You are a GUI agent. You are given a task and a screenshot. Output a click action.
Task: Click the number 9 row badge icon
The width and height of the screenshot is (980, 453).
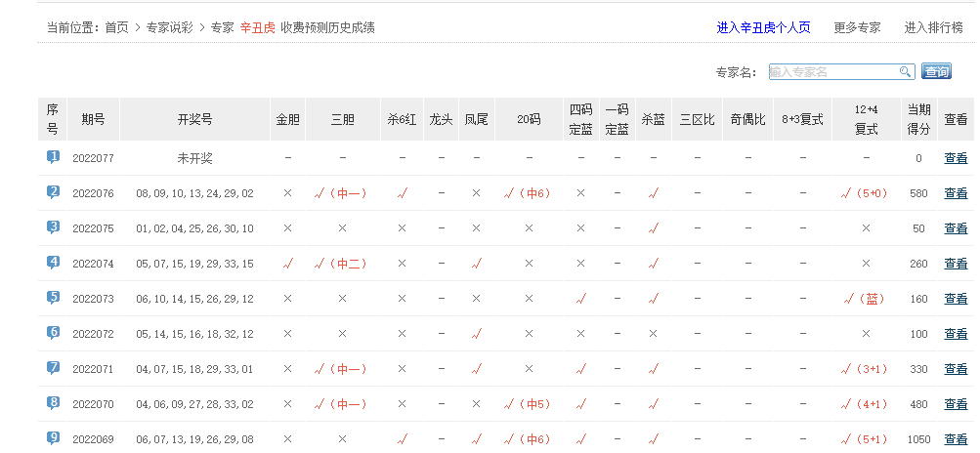click(x=53, y=438)
